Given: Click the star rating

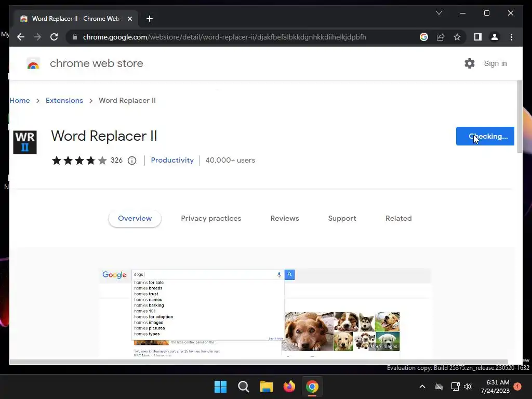Looking at the screenshot, I should 79,161.
